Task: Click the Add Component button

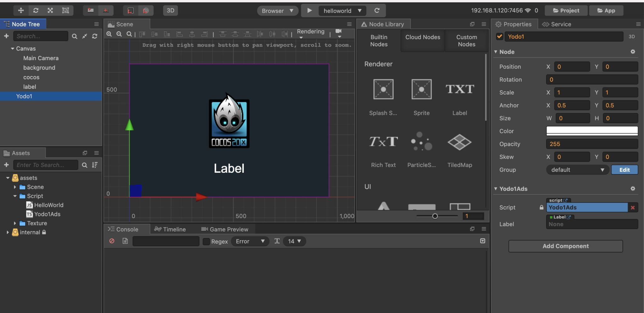Action: [x=565, y=246]
